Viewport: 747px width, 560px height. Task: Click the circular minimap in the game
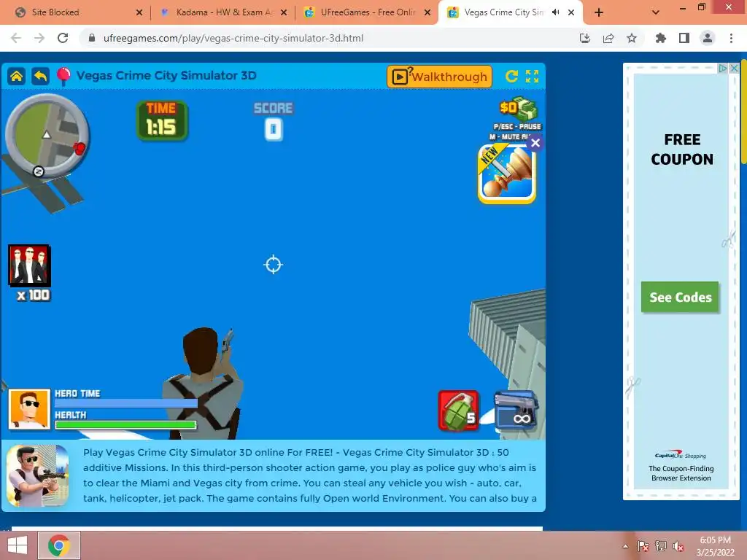[47, 135]
